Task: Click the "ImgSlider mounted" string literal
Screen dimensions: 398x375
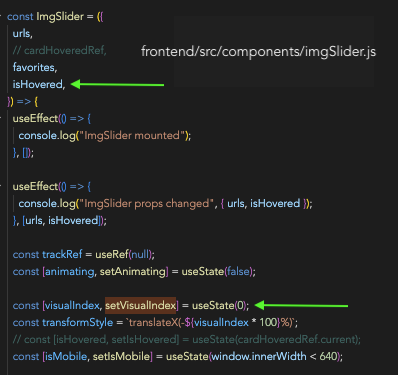Action: click(132, 136)
